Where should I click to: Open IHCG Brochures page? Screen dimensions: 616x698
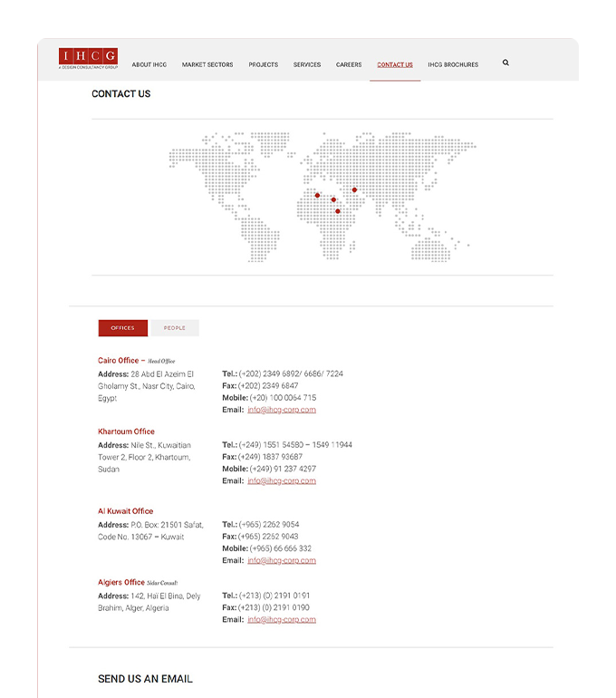pos(453,64)
